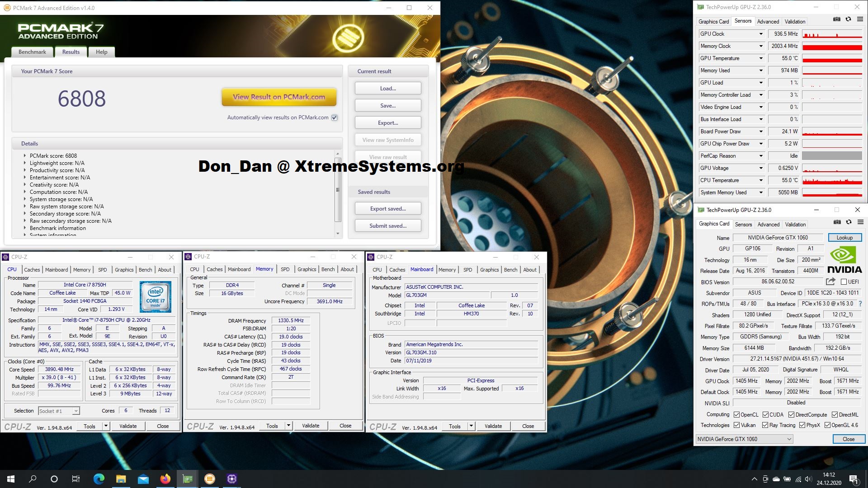
Task: Click Validate button in CPU-Z Mainboard window
Action: [493, 426]
